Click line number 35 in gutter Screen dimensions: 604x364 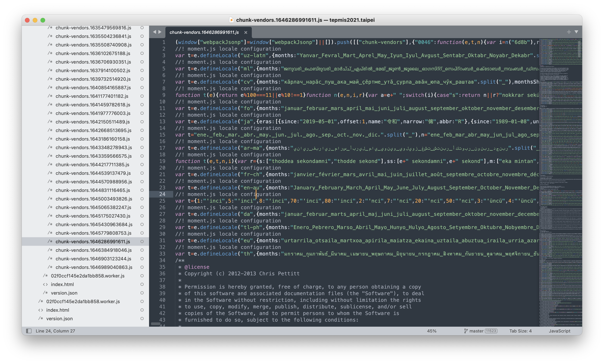(162, 267)
